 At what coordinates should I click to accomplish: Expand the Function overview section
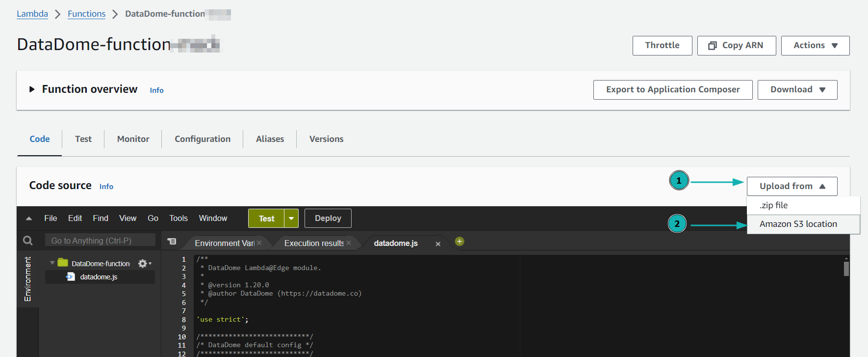click(x=32, y=89)
